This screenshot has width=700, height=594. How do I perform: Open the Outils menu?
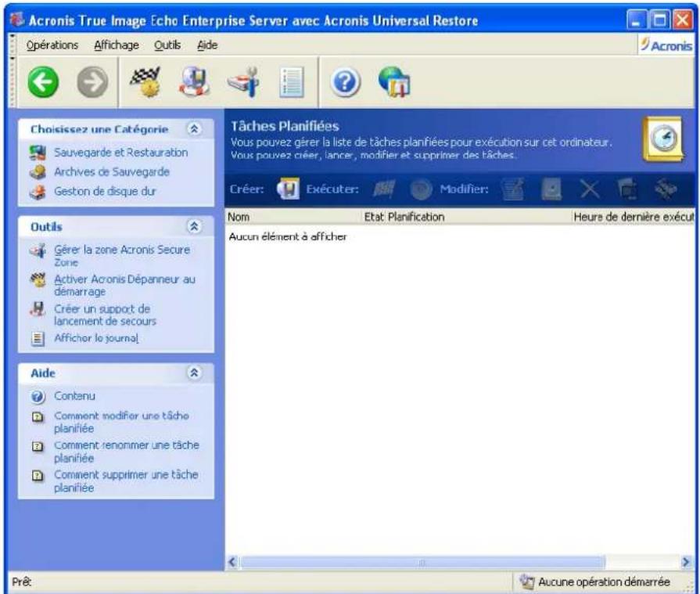click(167, 45)
